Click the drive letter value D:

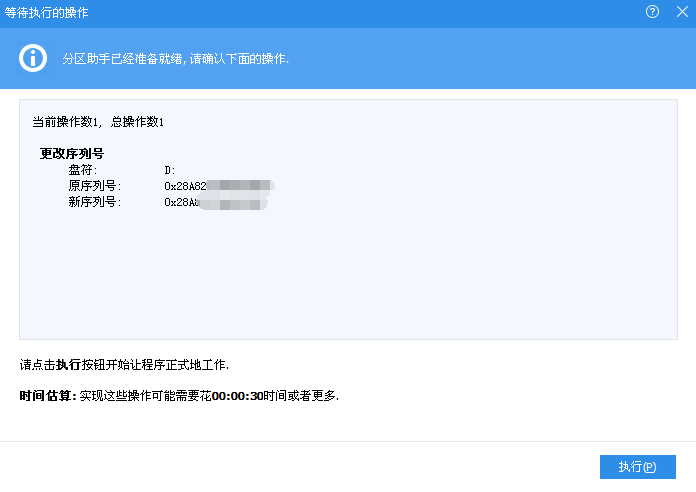170,170
